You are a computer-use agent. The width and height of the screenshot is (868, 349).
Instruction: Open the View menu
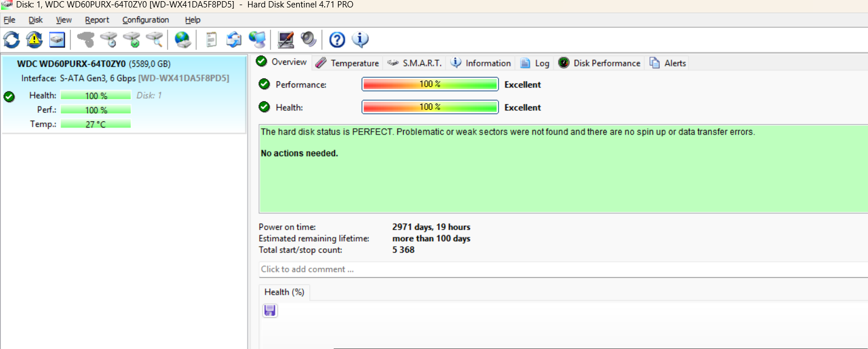(64, 19)
